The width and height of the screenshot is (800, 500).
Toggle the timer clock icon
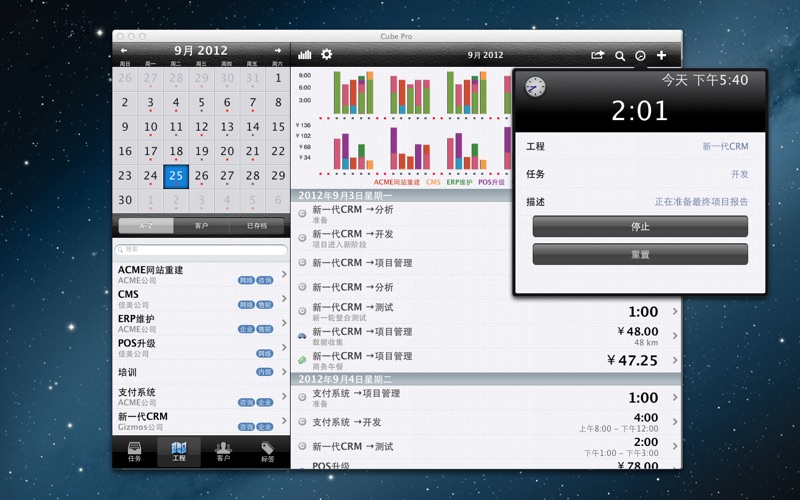coord(640,56)
